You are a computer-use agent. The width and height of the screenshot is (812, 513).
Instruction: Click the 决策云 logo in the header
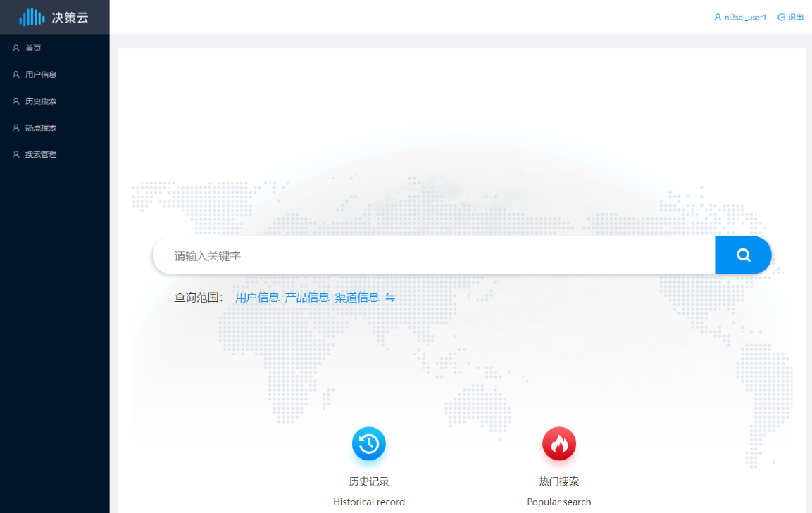[54, 17]
